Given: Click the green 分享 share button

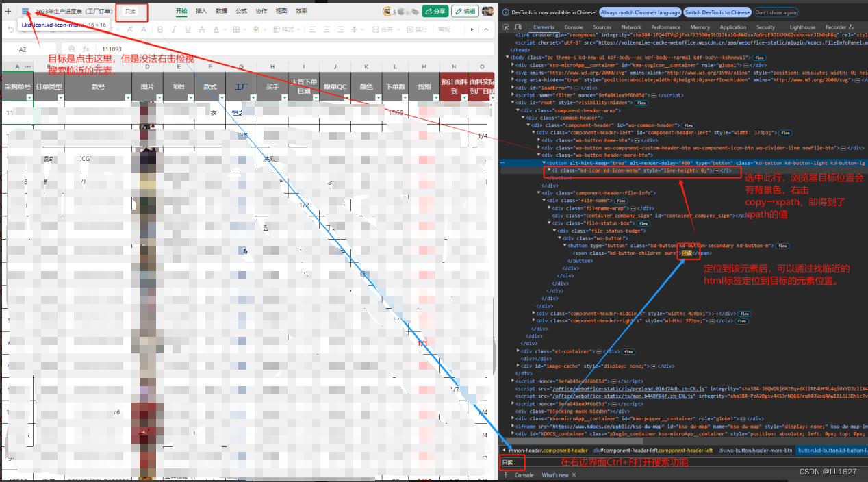Looking at the screenshot, I should (435, 11).
